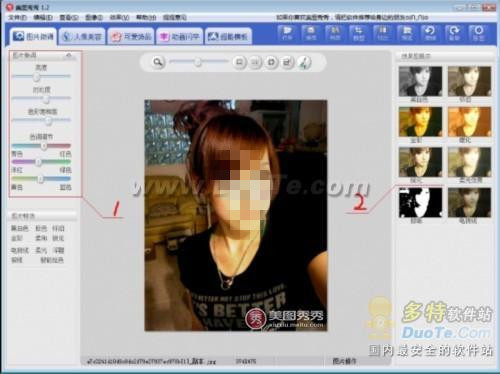Click the 黑白色 text link in the effects list
The height and width of the screenshot is (374, 500).
point(20,228)
